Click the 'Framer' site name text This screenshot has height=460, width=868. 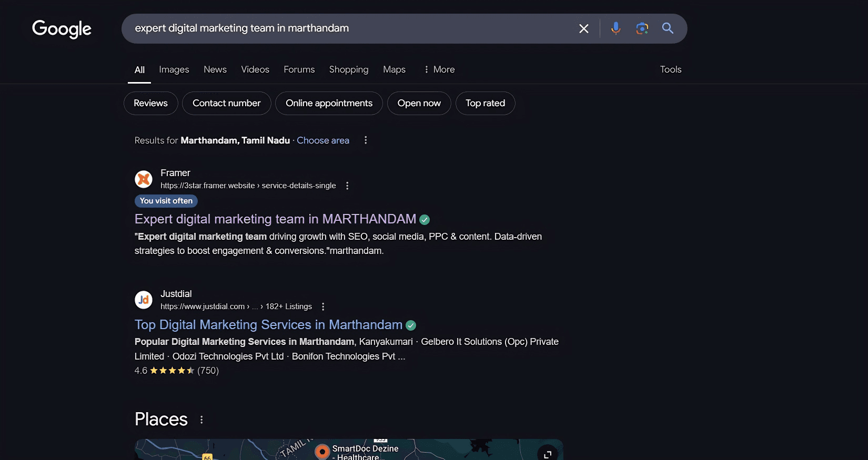pyautogui.click(x=175, y=173)
